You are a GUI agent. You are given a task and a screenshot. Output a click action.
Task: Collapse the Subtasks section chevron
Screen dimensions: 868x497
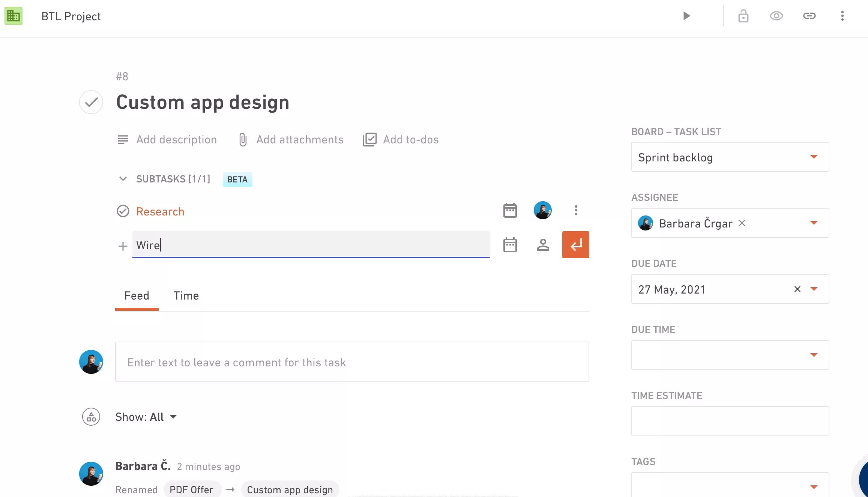[x=123, y=179]
